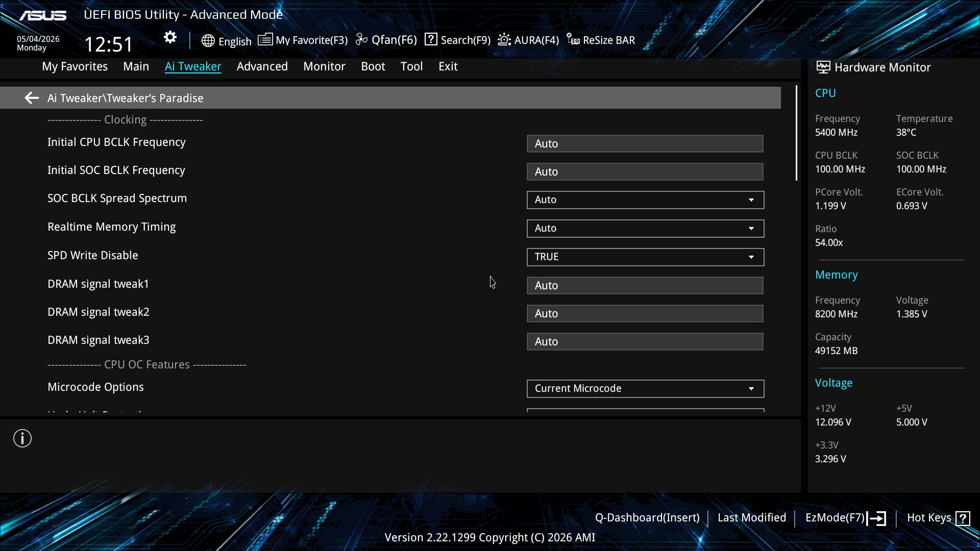Screen dimensions: 980x551
Task: Expand Microcode Options dropdown
Action: click(x=645, y=389)
